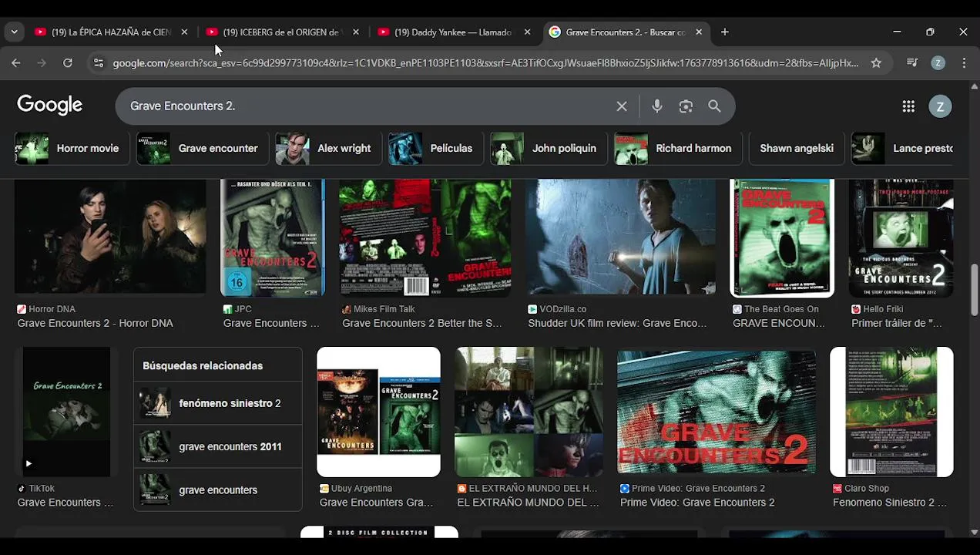
Task: Close the ICEBERG de el ORIGEN tab
Action: [356, 32]
